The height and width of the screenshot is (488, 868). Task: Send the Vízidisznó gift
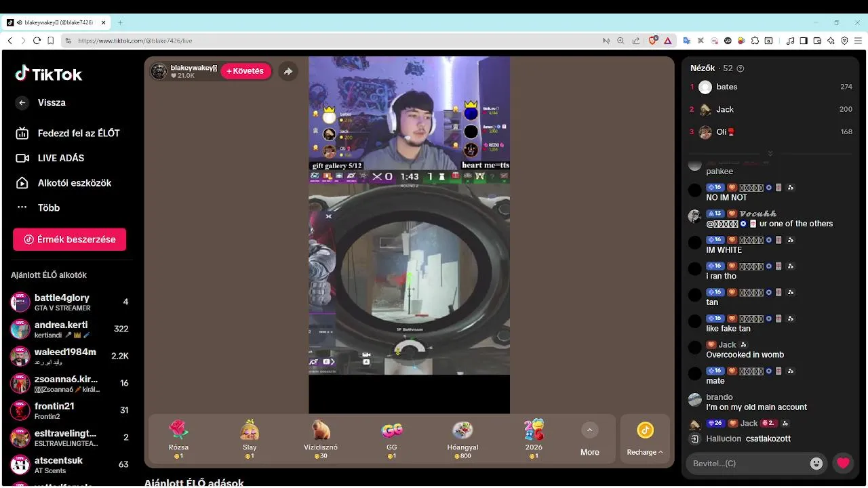click(x=321, y=439)
